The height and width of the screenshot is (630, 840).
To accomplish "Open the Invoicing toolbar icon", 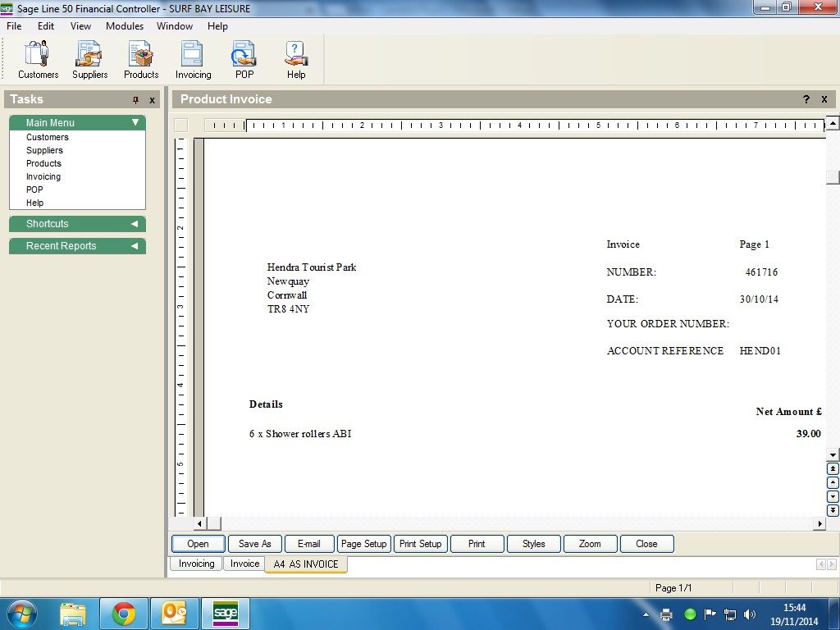I will 193,60.
